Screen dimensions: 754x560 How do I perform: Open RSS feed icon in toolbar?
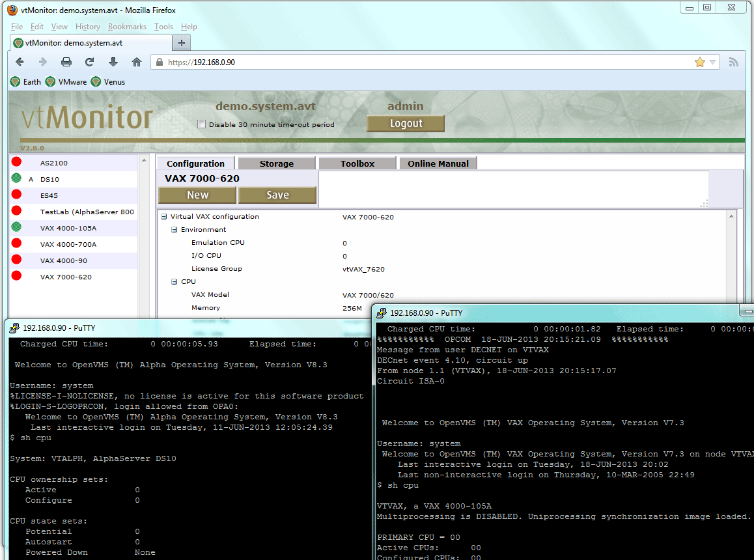click(733, 62)
